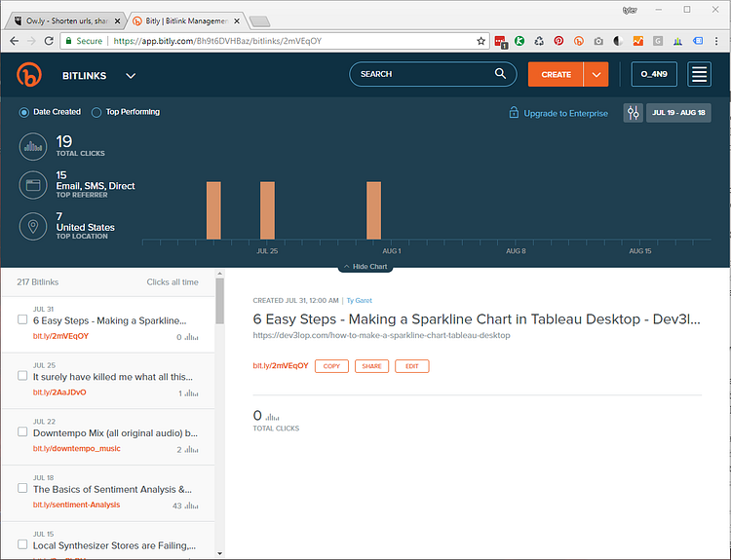Check the Downtempo Mix bitlink checkbox
731x560 pixels.
[22, 431]
